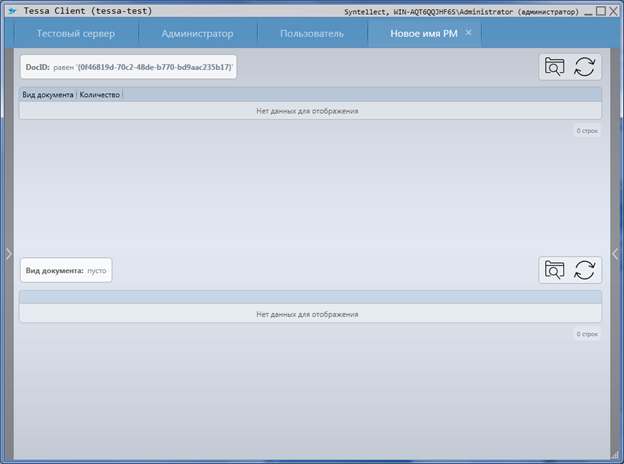Refresh the upper DocID table view
The width and height of the screenshot is (624, 464).
(585, 67)
